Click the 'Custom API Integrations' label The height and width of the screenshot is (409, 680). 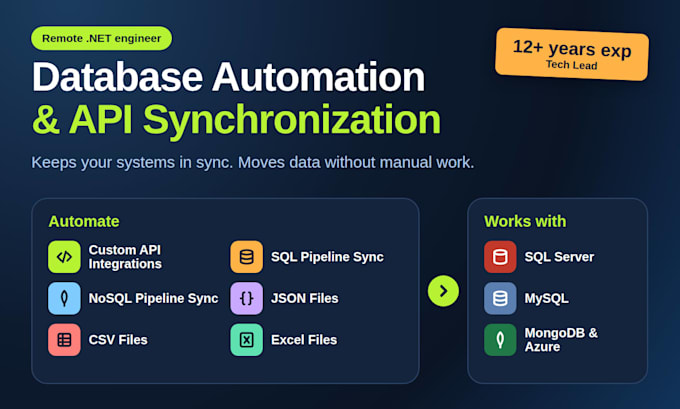[125, 257]
